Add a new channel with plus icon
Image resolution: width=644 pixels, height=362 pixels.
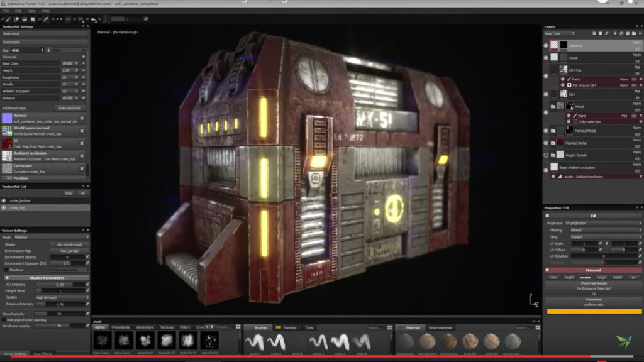tap(84, 57)
